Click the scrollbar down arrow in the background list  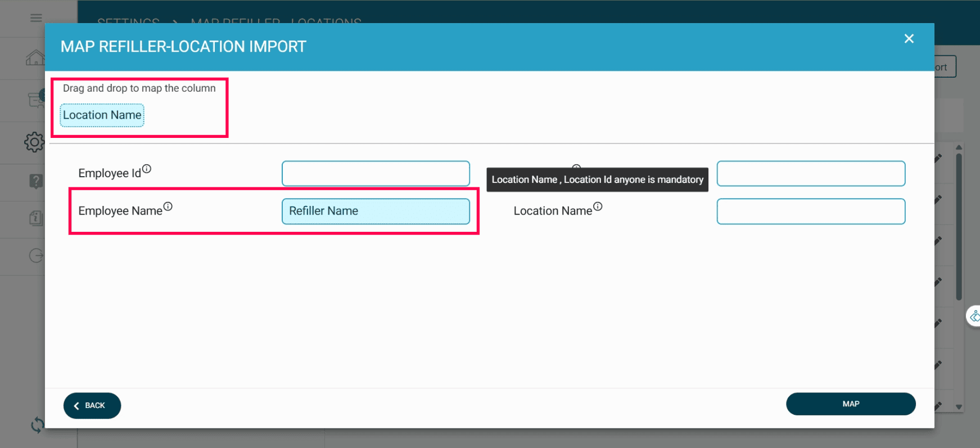(959, 407)
